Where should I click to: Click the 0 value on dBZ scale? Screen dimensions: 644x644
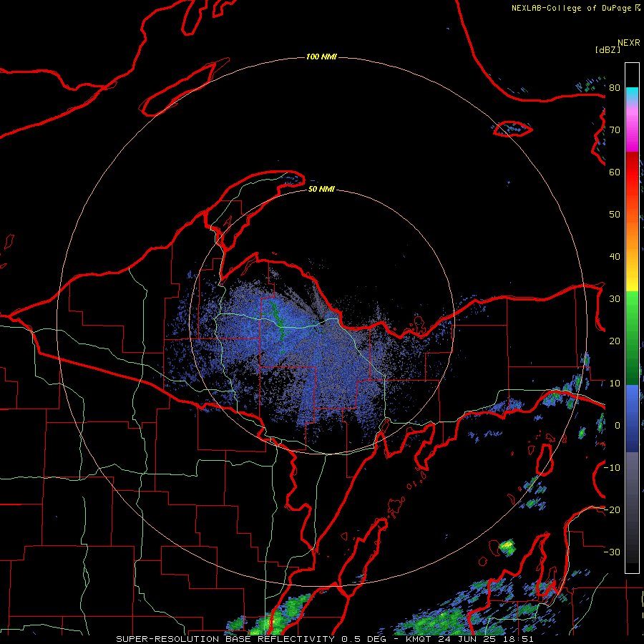point(618,426)
